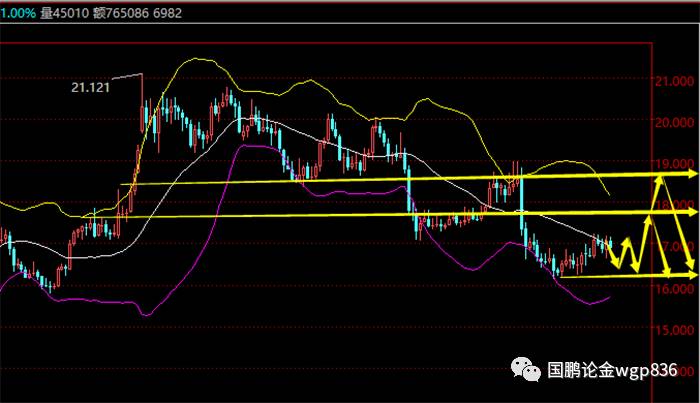Click the turnover figure 额765086
The image size is (700, 403).
[121, 13]
